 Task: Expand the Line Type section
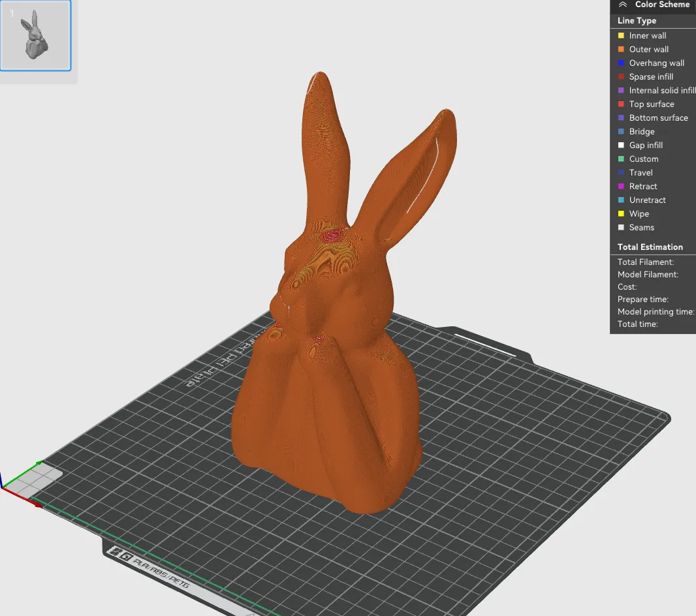click(636, 20)
